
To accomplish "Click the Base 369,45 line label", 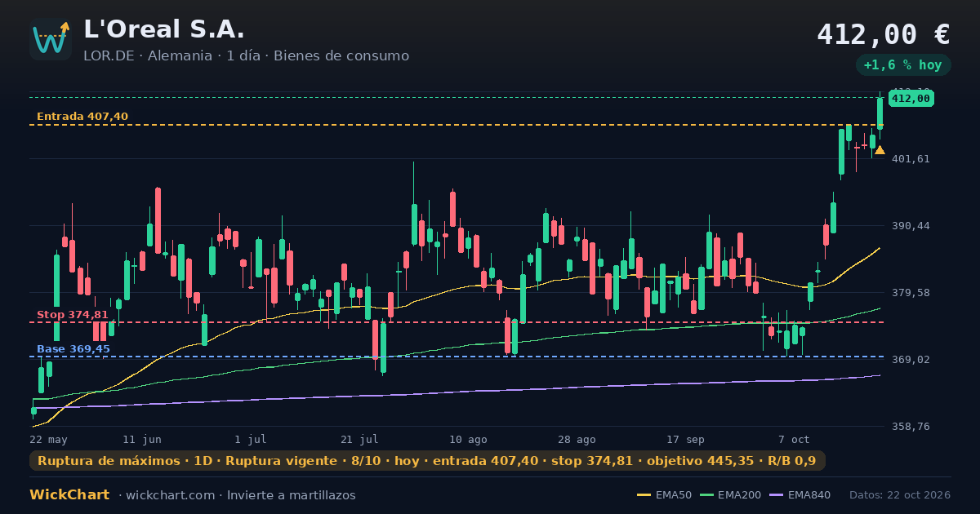I will tap(73, 349).
